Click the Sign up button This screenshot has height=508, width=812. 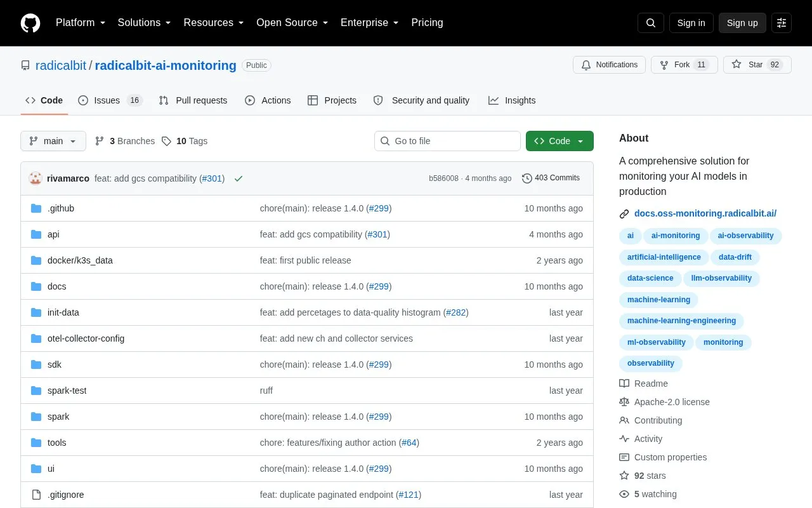[742, 23]
